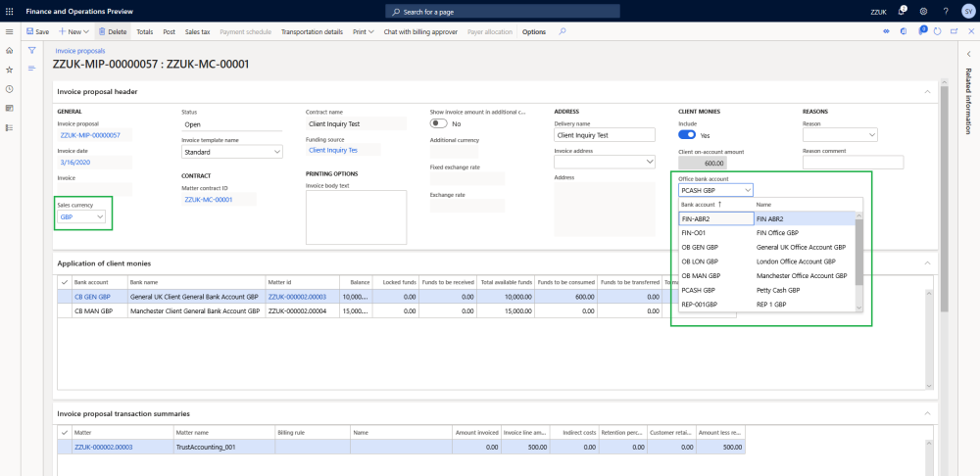
Task: Save the invoice proposal
Action: (x=37, y=31)
